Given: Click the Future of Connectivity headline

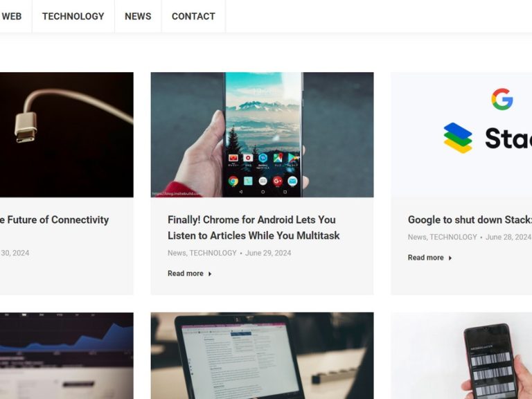Looking at the screenshot, I should point(54,220).
